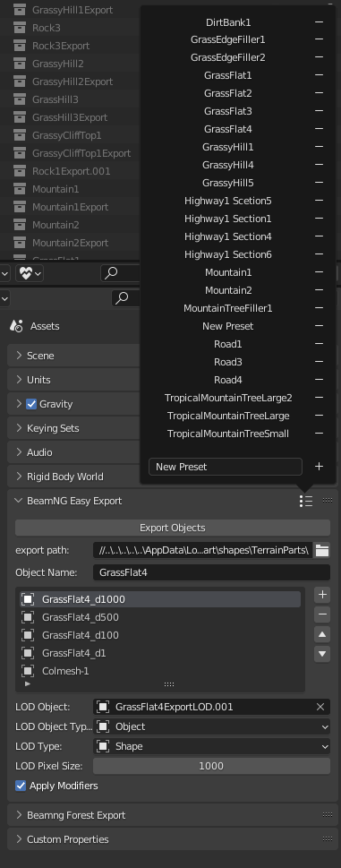Clear LOD Object field with X icon
This screenshot has height=868, width=341.
pyautogui.click(x=320, y=707)
